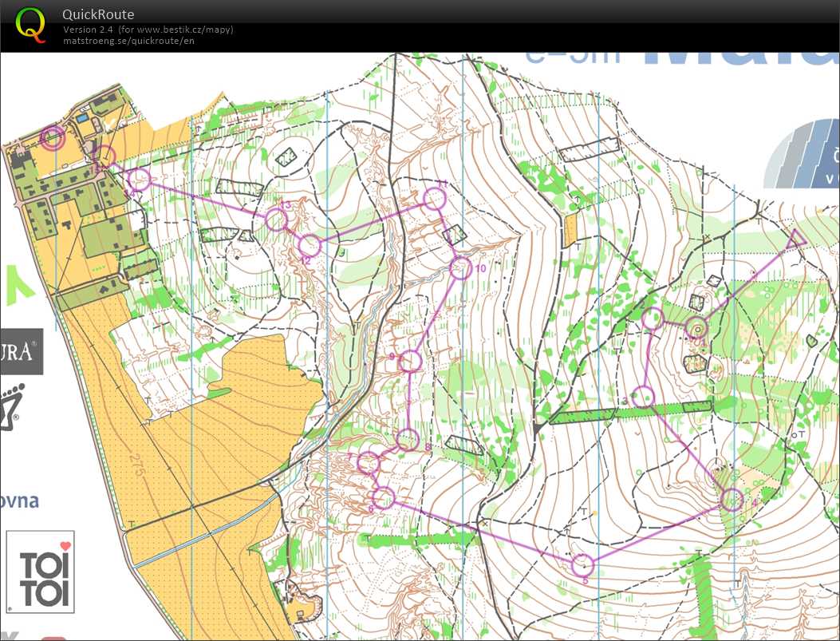This screenshot has width=840, height=641.
Task: Select control circle 11 on the map
Action: (433, 199)
